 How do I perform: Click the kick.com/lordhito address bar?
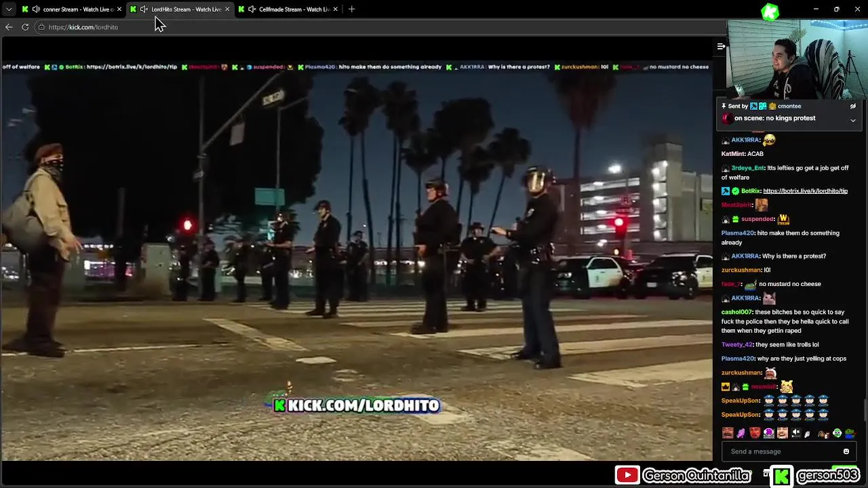click(x=380, y=27)
